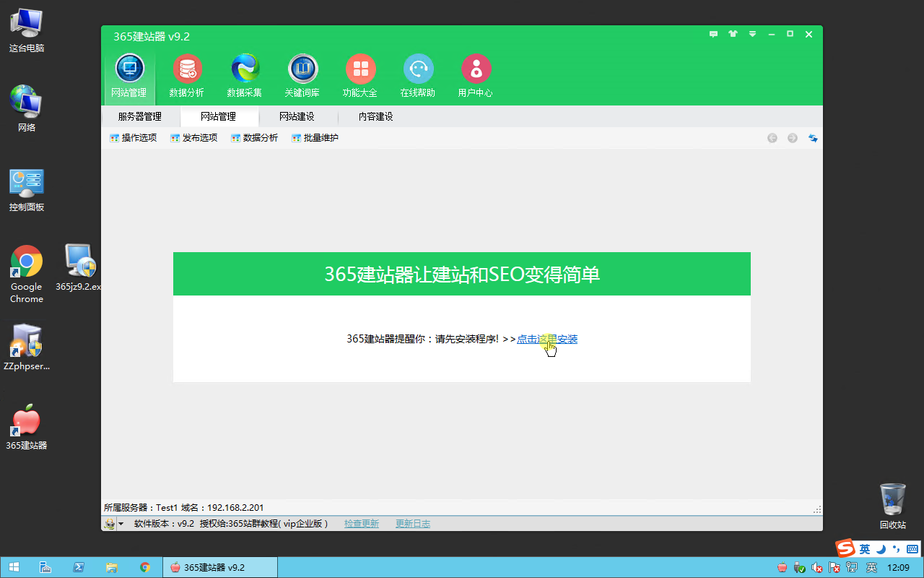Click the taskbar clock 12:09
This screenshot has width=924, height=578.
tap(898, 568)
